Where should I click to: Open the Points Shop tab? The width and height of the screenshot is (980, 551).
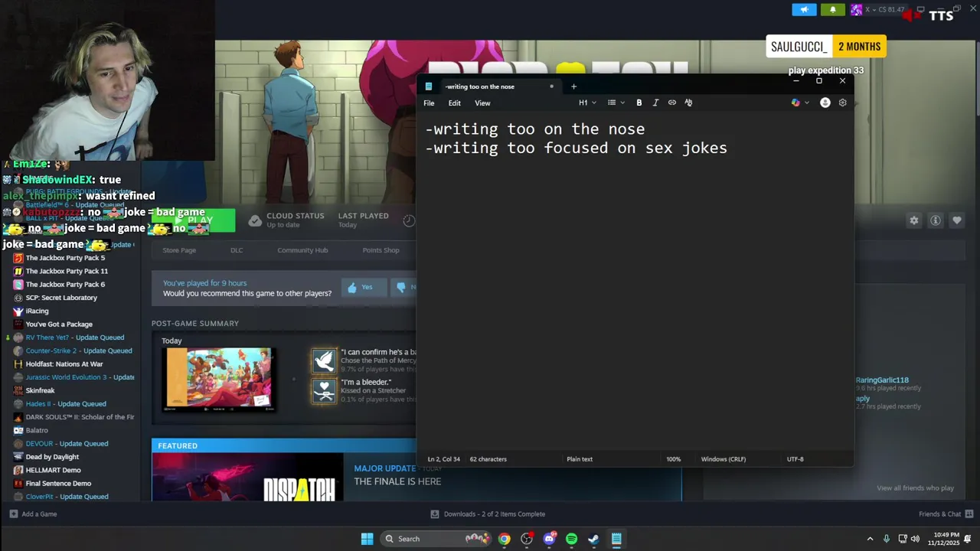click(x=381, y=250)
